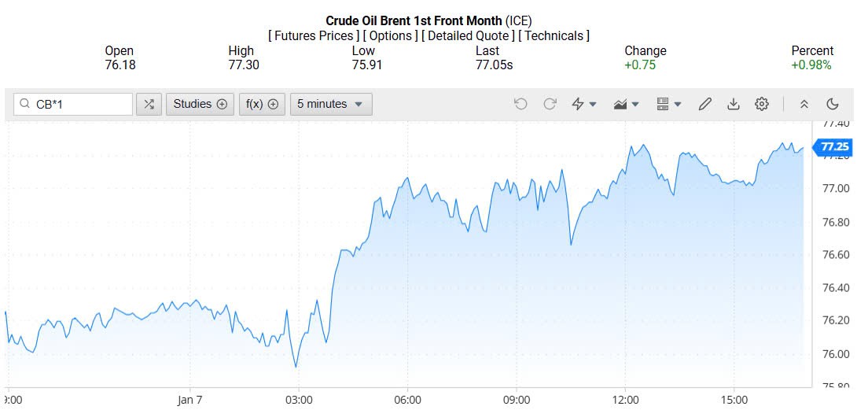Screen dimensions: 868x410
Task: Go to the Options page
Action: click(x=391, y=35)
